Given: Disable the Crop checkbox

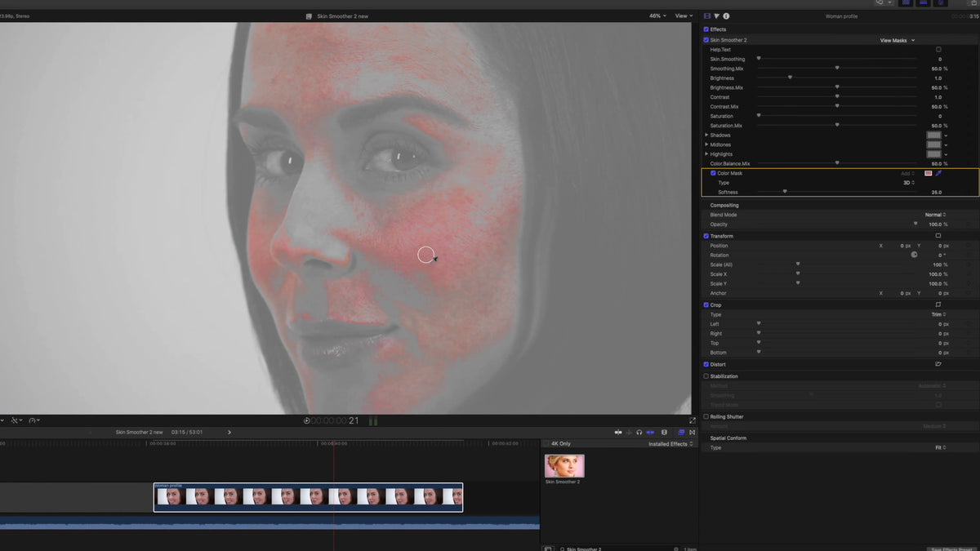Looking at the screenshot, I should coord(706,304).
